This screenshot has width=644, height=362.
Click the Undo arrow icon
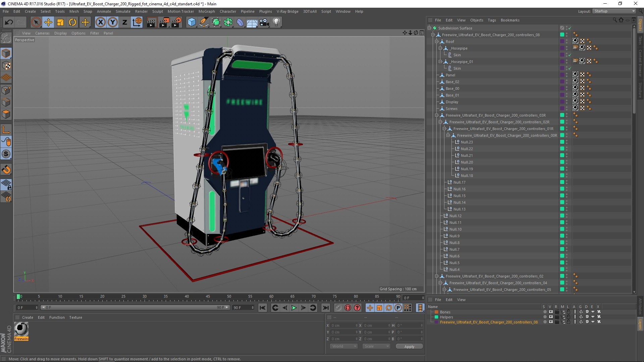(9, 22)
